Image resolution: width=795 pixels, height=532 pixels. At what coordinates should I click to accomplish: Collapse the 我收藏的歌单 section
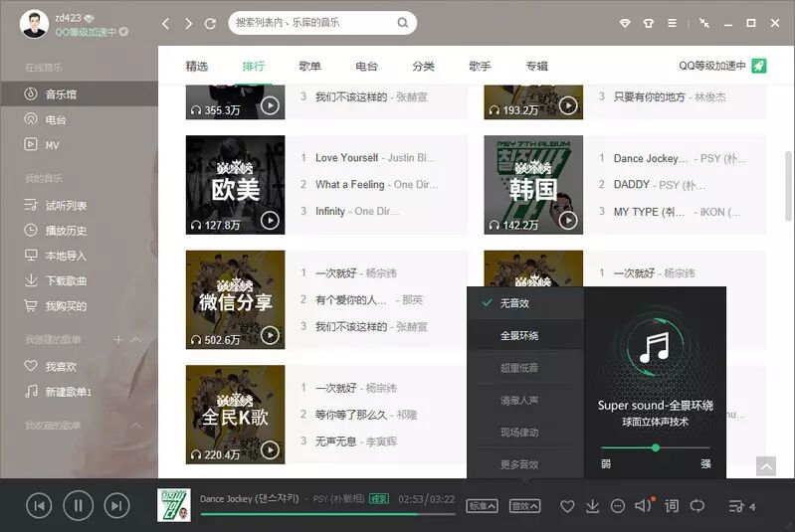coord(136,425)
